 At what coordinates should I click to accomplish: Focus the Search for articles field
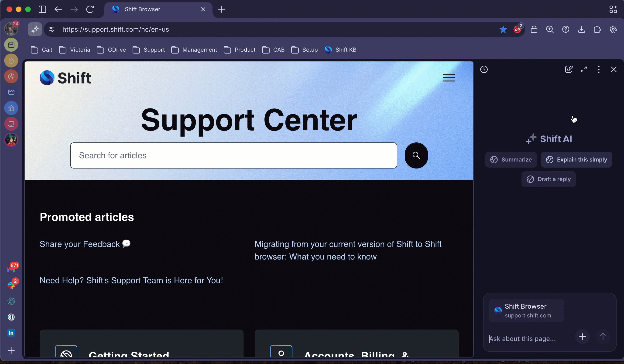[x=233, y=155]
